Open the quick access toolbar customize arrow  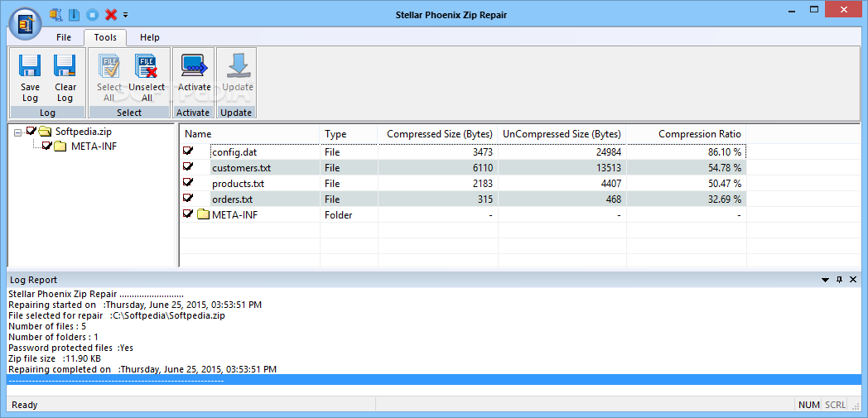pos(125,14)
